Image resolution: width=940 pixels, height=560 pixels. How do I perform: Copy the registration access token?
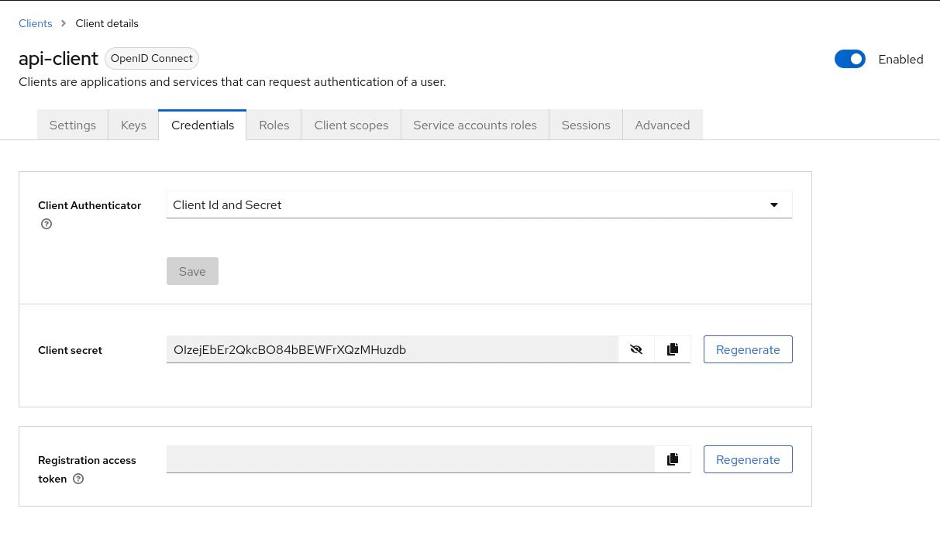pos(673,459)
